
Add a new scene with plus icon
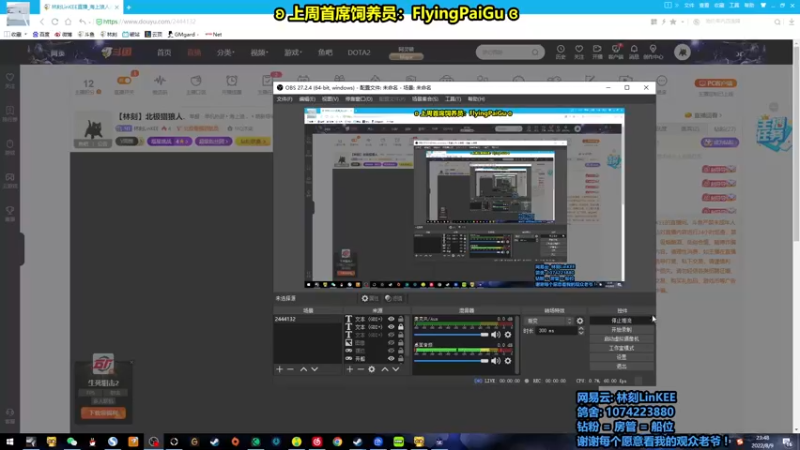pos(279,369)
